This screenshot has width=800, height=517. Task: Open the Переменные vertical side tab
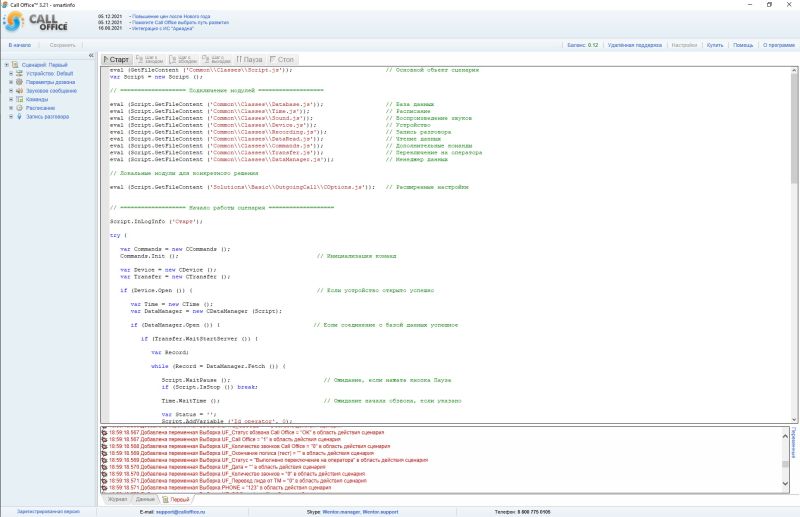[793, 443]
